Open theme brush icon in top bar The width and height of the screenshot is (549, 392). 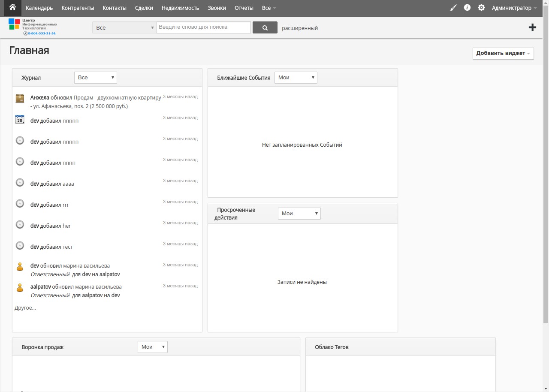[453, 8]
